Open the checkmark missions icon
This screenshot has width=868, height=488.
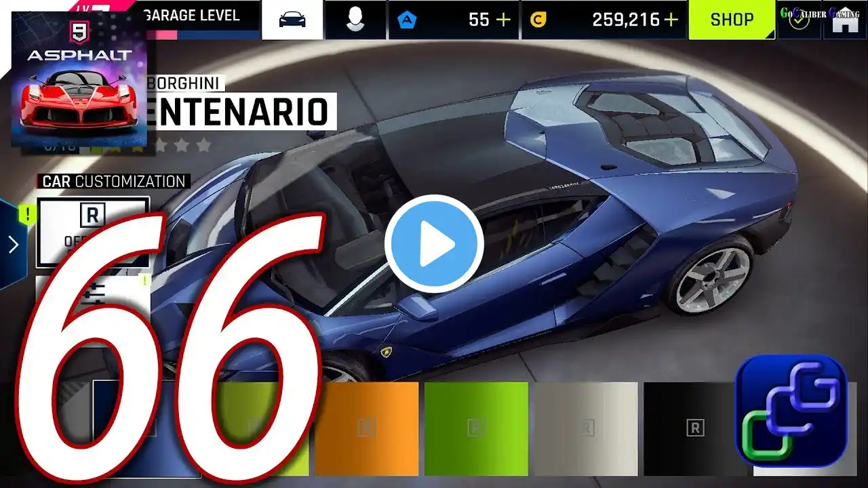click(x=800, y=20)
